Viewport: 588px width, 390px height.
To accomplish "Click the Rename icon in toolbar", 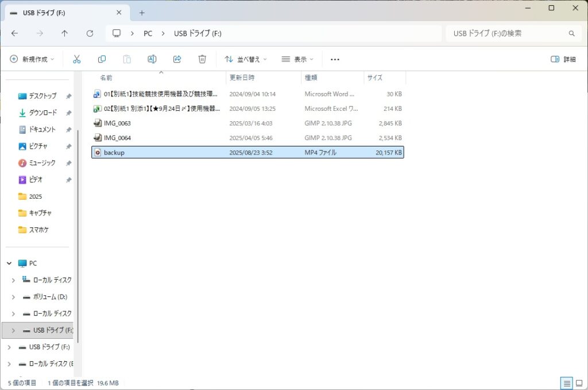I will 152,59.
